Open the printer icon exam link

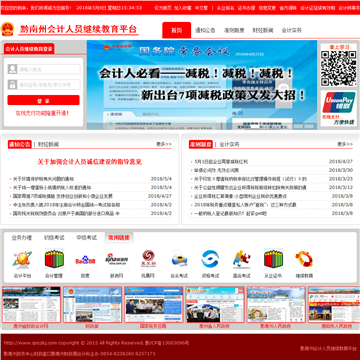pyautogui.click(x=179, y=259)
